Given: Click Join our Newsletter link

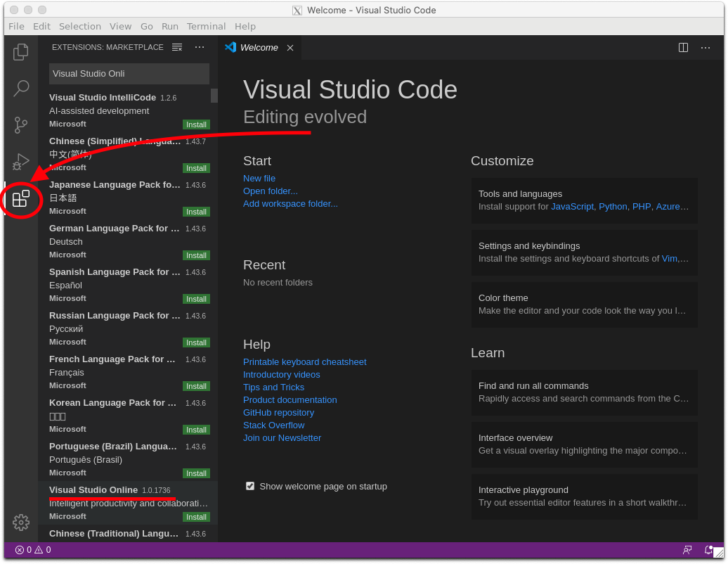Looking at the screenshot, I should [282, 437].
